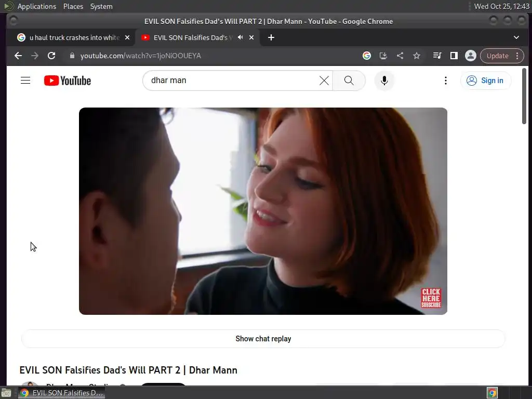Click the Chrome icon in bottom-right tray

492,393
